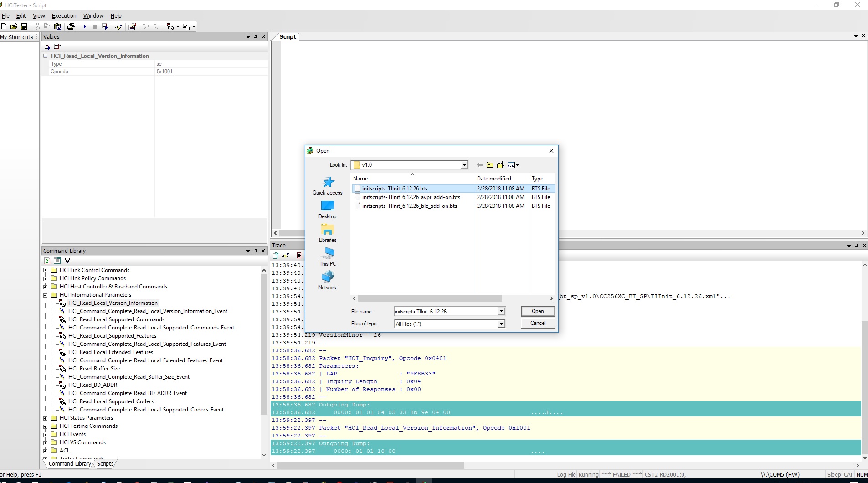This screenshot has height=483, width=868.
Task: Open the View Menu dropdown in Open dialog
Action: pos(513,165)
